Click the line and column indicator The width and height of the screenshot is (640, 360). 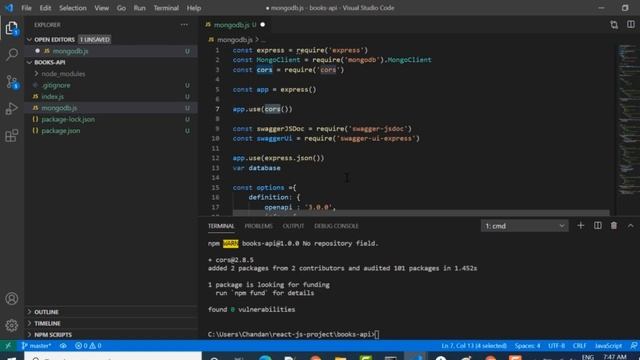474,346
